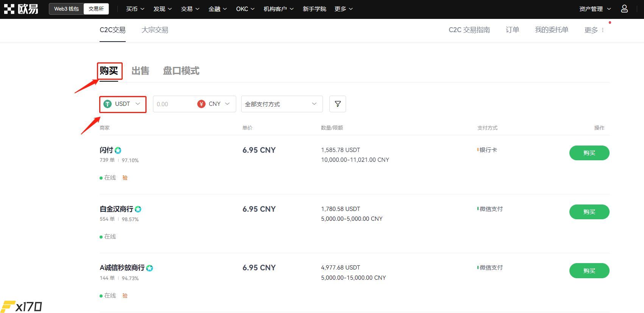Viewport: 644px width, 313px height.
Task: Click verified badge next to 闪付
Action: pyautogui.click(x=118, y=150)
